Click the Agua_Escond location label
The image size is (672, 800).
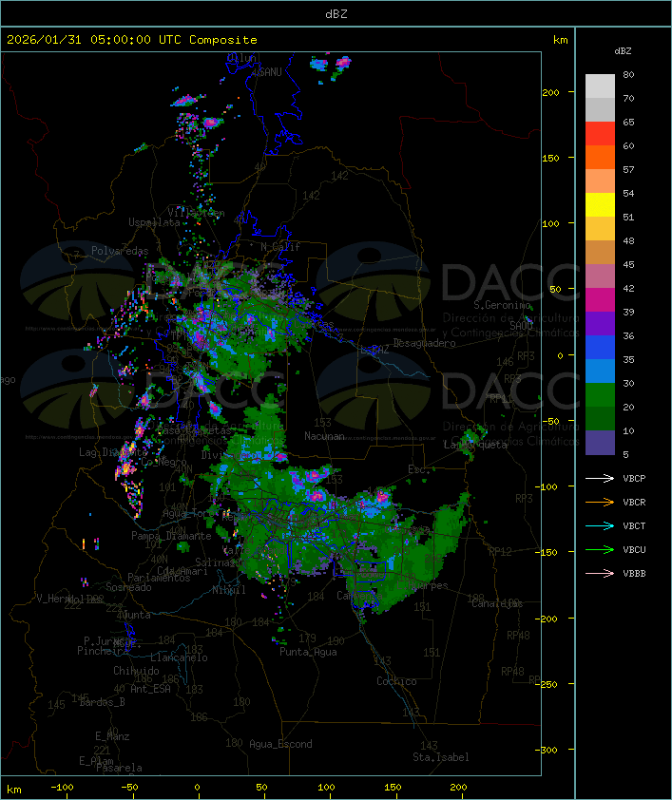(x=280, y=744)
